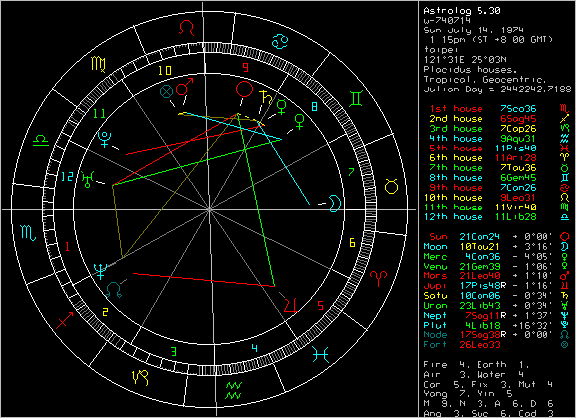The width and height of the screenshot is (576, 418).
Task: Select the cyan Cancer glyph on the outer wheel
Action: [280, 41]
